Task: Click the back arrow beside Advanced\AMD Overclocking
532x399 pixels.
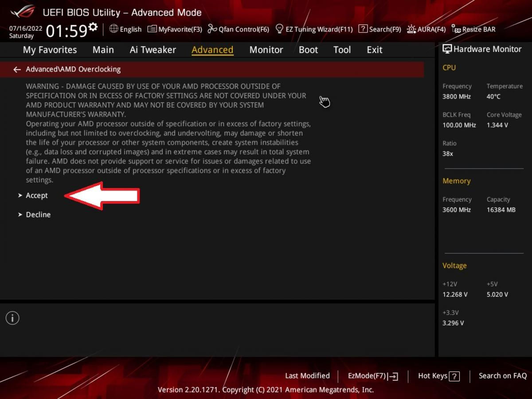Action: (x=17, y=69)
